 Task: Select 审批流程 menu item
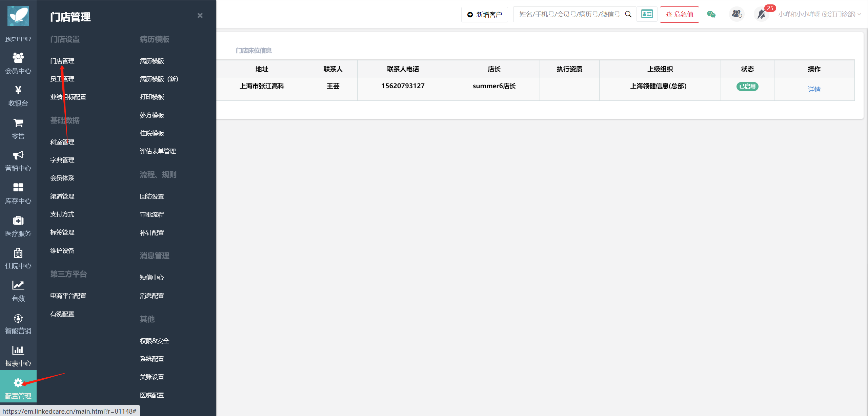152,214
